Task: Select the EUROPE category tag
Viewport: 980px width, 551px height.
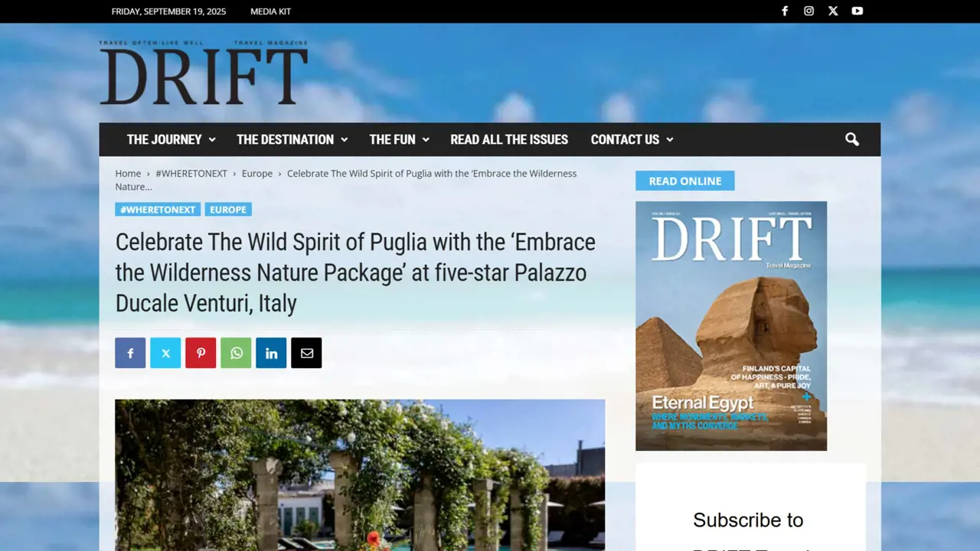Action: [x=228, y=210]
